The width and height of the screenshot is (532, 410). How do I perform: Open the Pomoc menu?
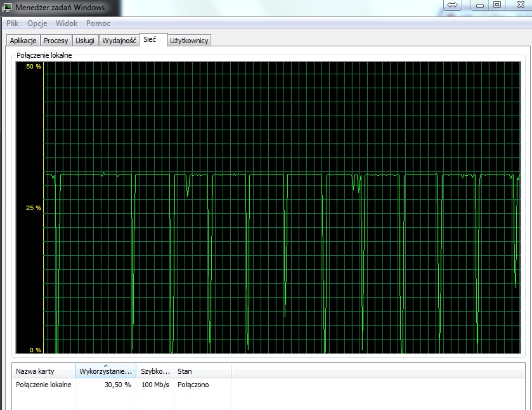pyautogui.click(x=98, y=23)
